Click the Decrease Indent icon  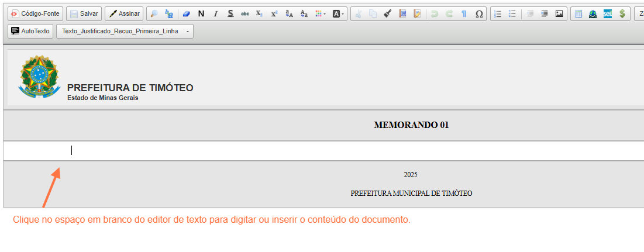530,13
